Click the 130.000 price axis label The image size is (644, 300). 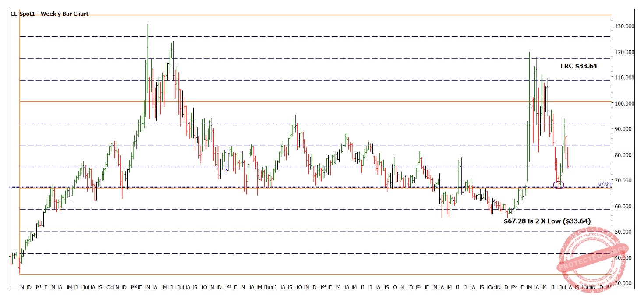point(625,26)
